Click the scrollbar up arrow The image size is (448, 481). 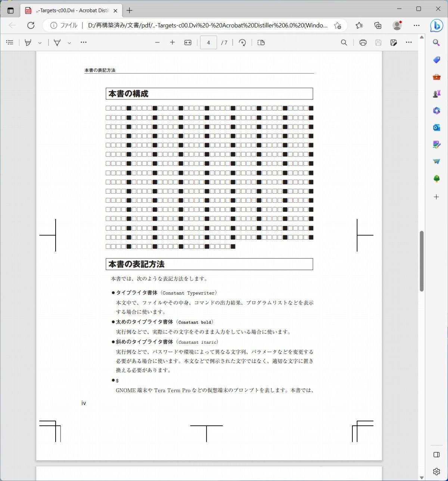tap(421, 37)
